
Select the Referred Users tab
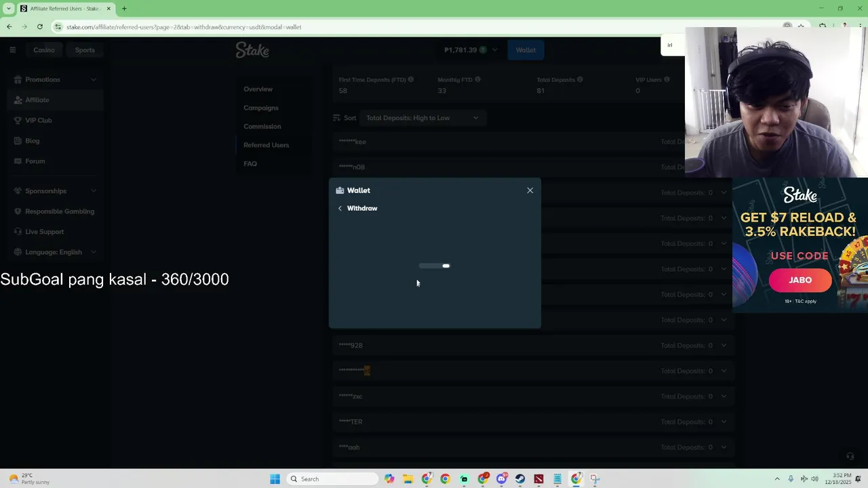(x=266, y=145)
